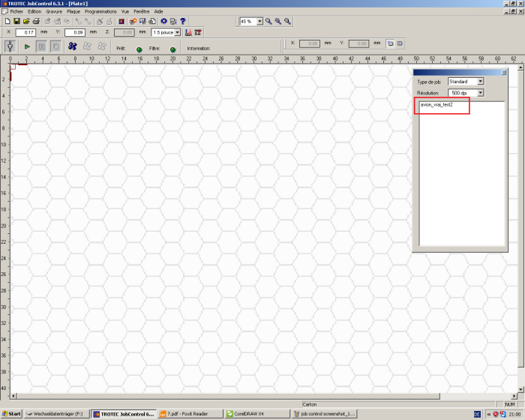The width and height of the screenshot is (525, 420).
Task: Click the middle zoom magnifier icon
Action: [x=278, y=21]
